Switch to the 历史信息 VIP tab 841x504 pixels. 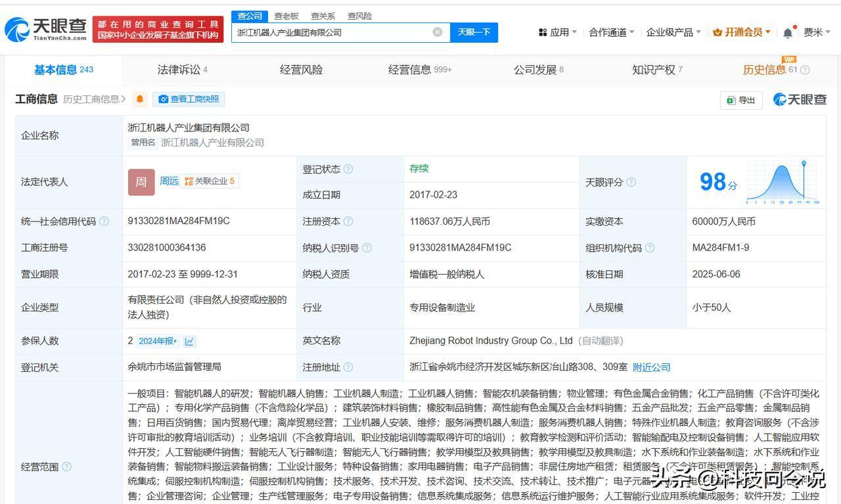pyautogui.click(x=770, y=70)
